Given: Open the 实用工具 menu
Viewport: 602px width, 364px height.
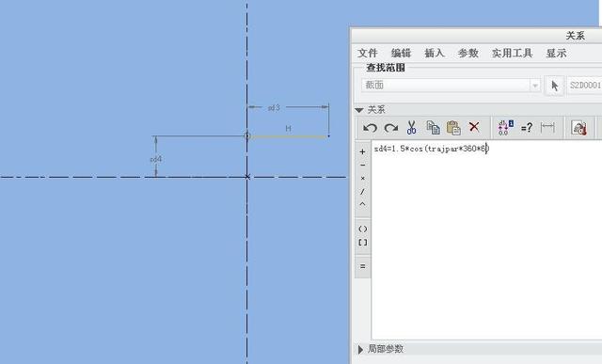Looking at the screenshot, I should (512, 53).
